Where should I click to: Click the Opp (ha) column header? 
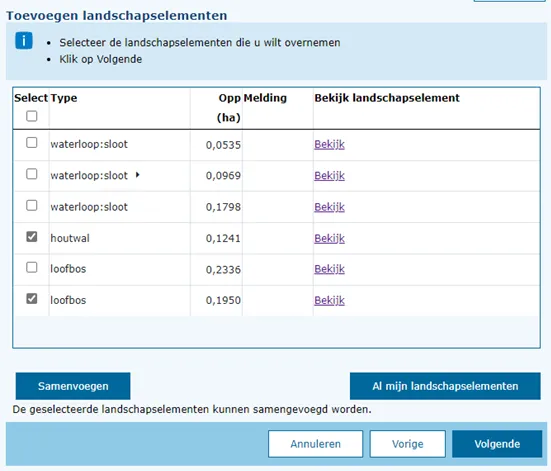click(229, 108)
